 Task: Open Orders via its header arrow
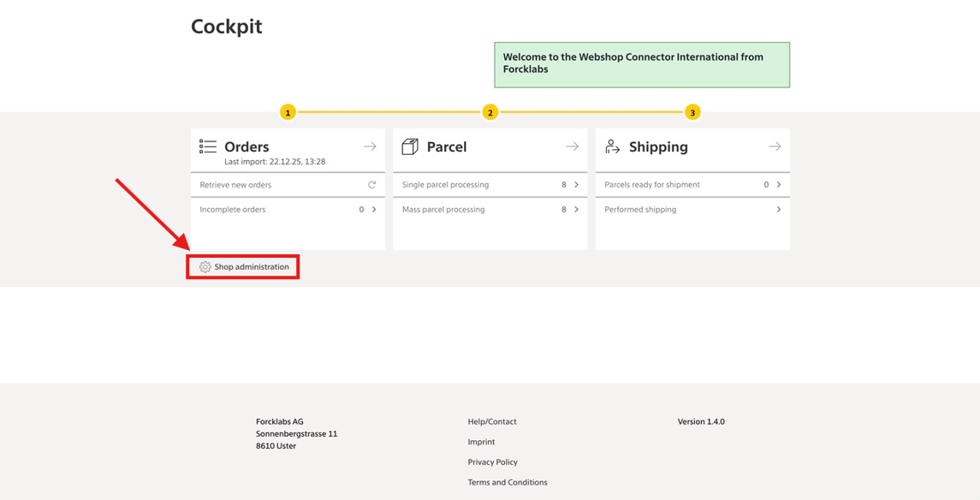[x=370, y=146]
